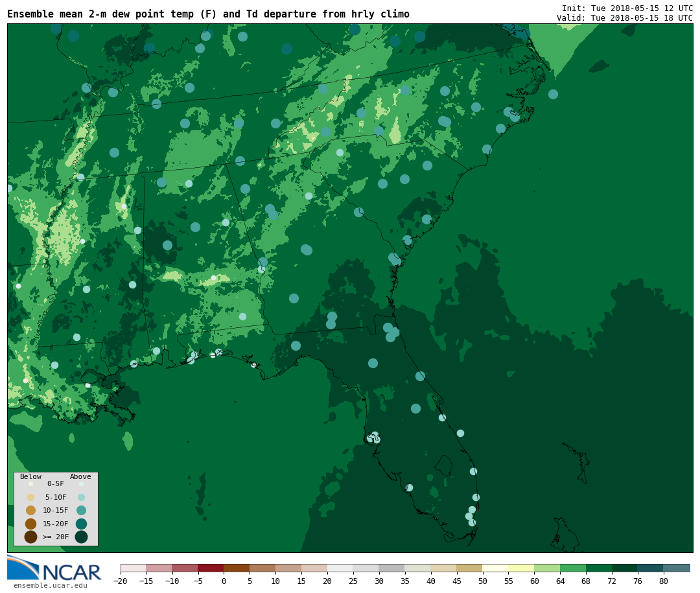This screenshot has height=593, width=700.
Task: Click the Below 0-5F legend dot
Action: point(31,483)
